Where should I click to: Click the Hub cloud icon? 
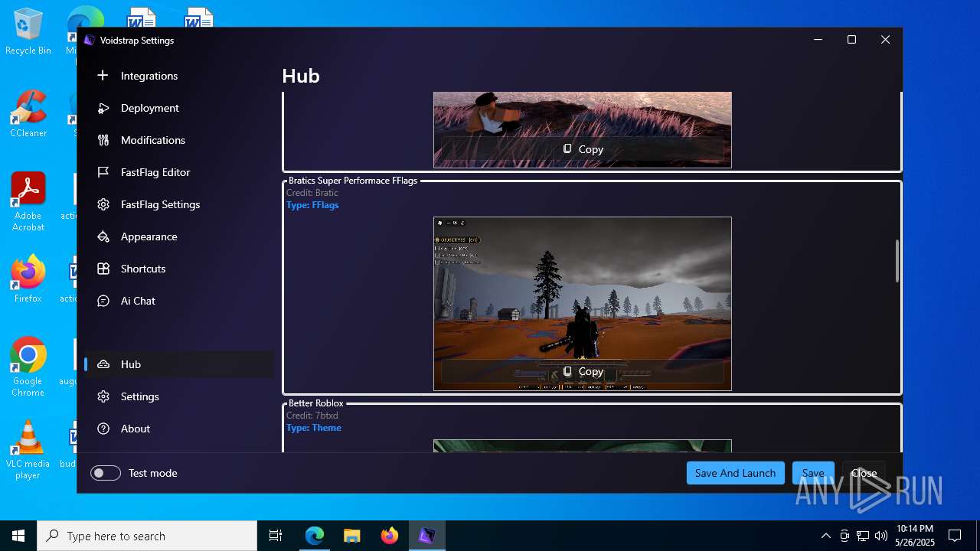pos(103,364)
